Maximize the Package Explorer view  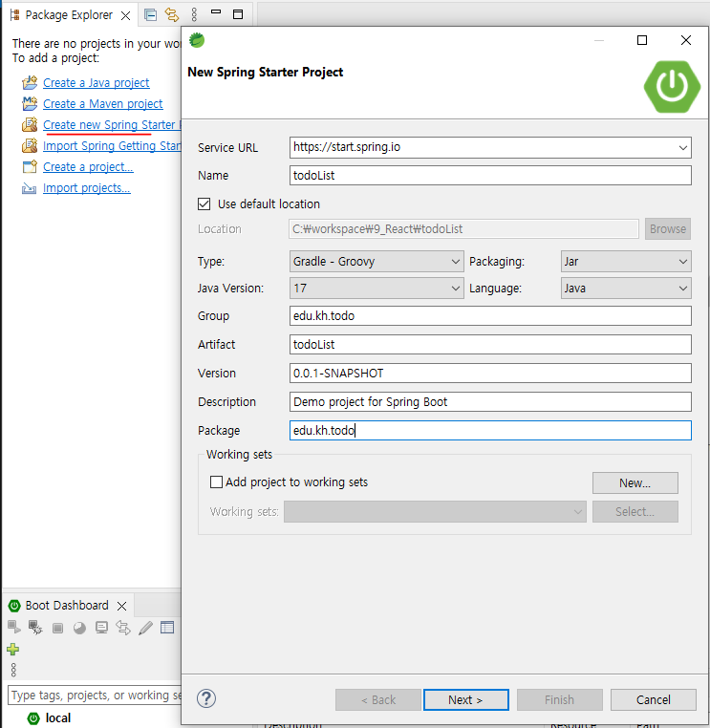(238, 14)
